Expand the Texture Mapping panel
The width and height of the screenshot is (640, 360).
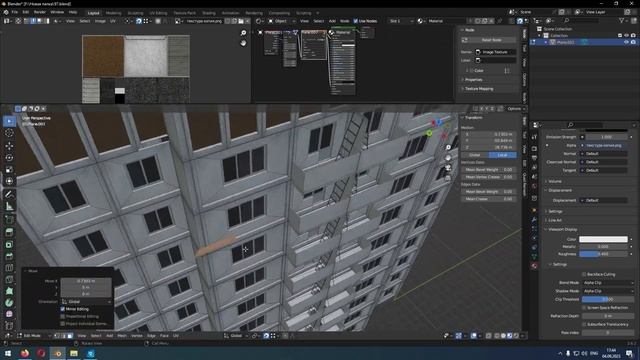(479, 89)
